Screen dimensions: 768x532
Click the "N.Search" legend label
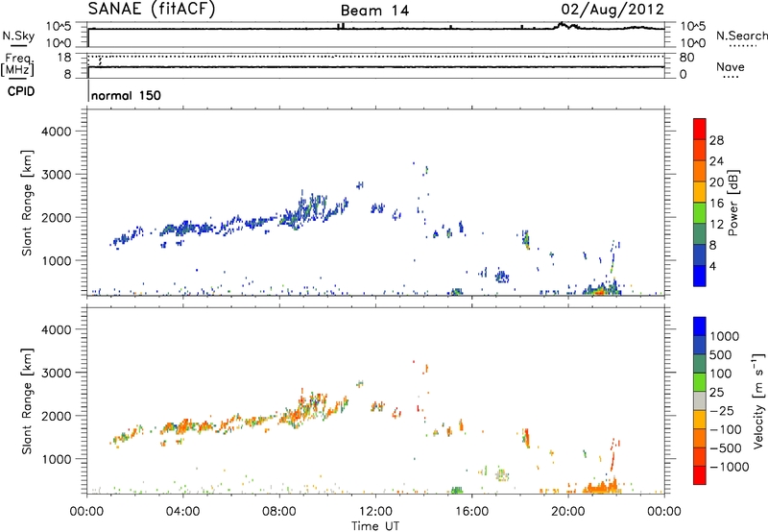click(741, 36)
